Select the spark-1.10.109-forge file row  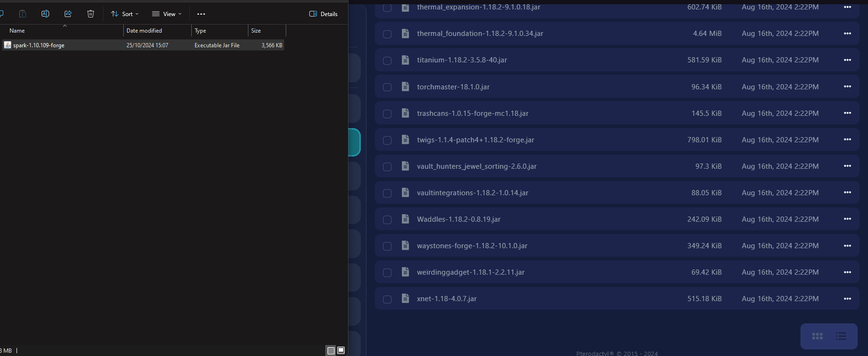coord(39,45)
